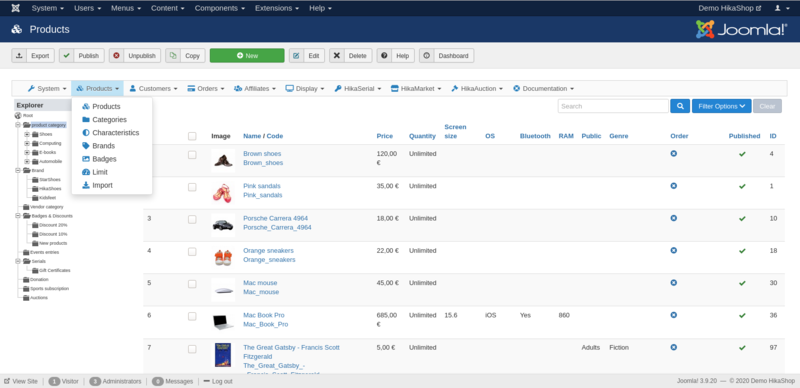Toggle published checkmark for Pink sandals

click(x=742, y=186)
